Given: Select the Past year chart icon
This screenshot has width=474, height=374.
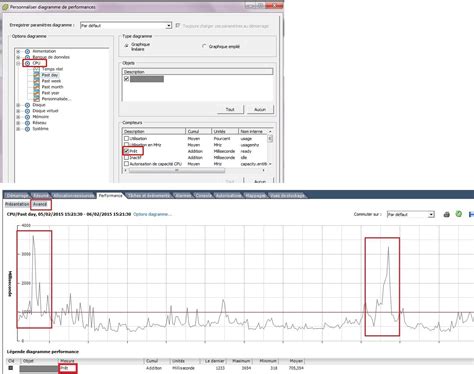Looking at the screenshot, I should coord(37,93).
